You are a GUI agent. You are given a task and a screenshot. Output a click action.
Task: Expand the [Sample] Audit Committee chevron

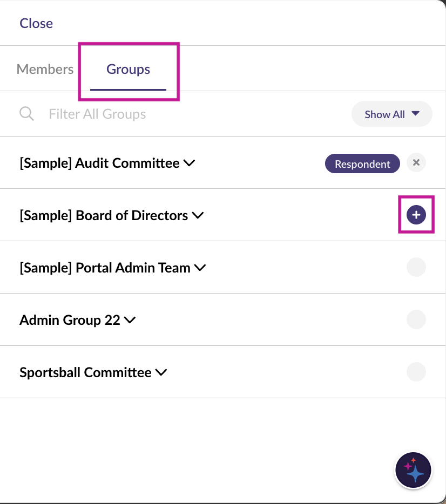click(189, 164)
